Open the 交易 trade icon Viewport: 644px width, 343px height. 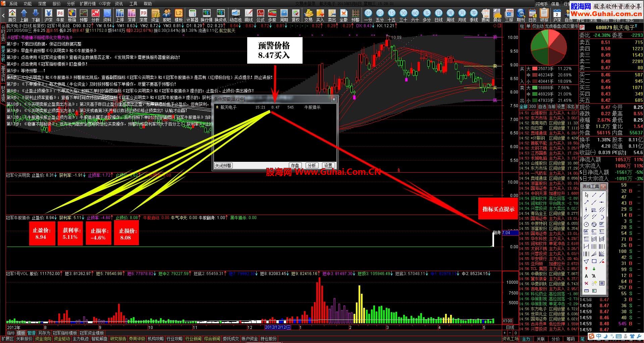click(x=309, y=15)
